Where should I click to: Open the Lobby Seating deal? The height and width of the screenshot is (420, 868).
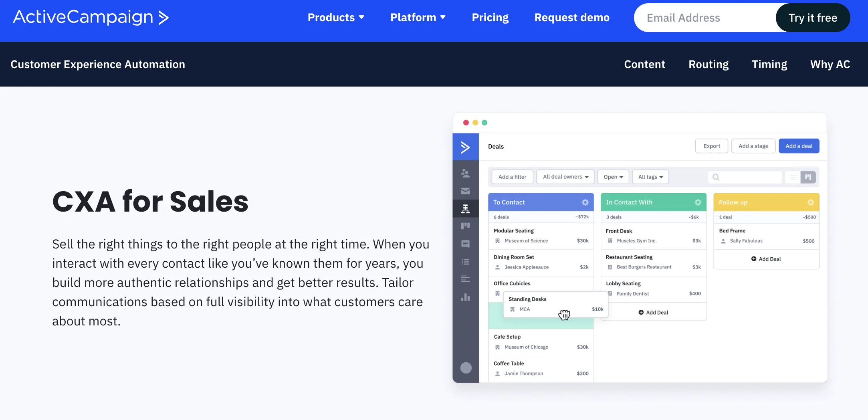pos(654,289)
